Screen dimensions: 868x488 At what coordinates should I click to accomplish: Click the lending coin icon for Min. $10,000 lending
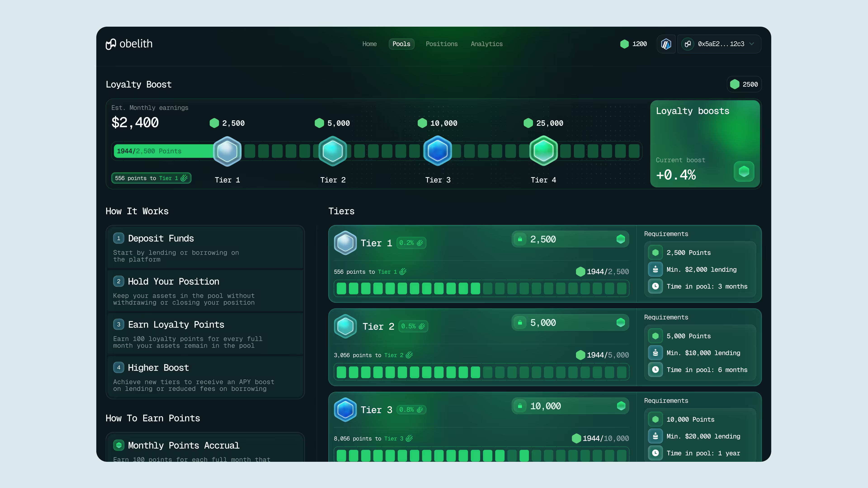pyautogui.click(x=655, y=353)
